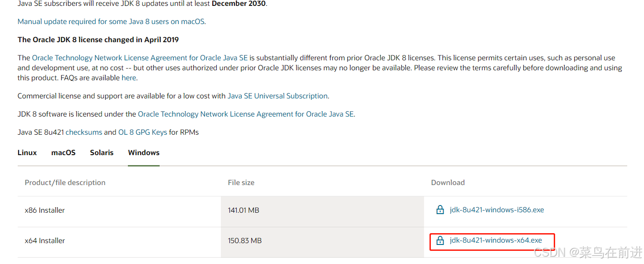This screenshot has width=644, height=264.
Task: Click the 'Product/file description' column header
Action: click(65, 182)
